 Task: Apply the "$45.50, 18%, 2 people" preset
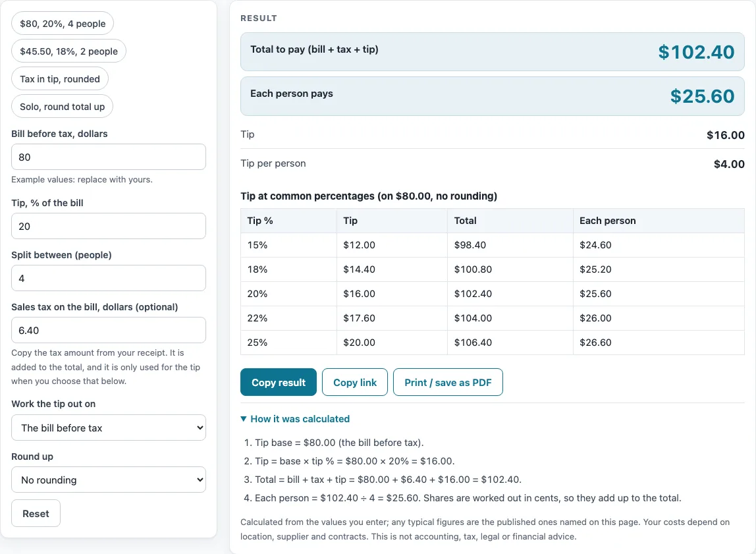click(68, 51)
